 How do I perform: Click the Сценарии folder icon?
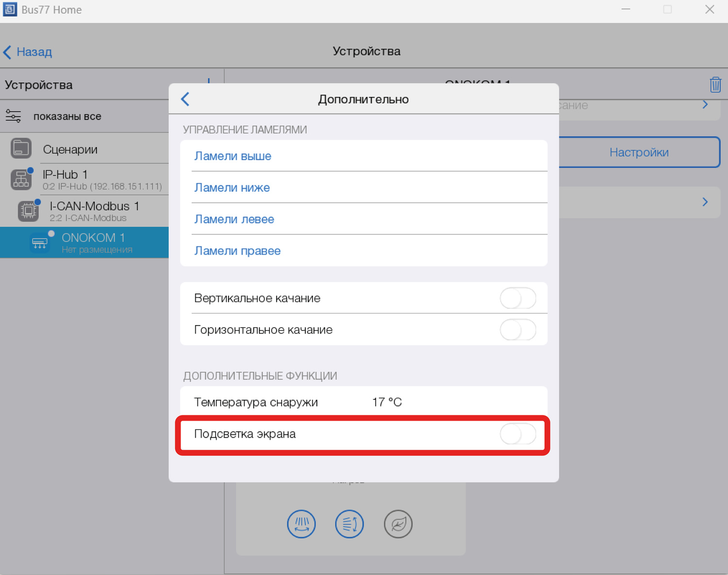pyautogui.click(x=21, y=148)
